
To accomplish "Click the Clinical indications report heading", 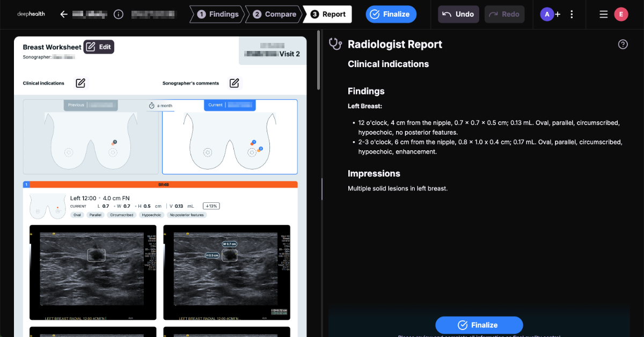I will click(x=388, y=64).
